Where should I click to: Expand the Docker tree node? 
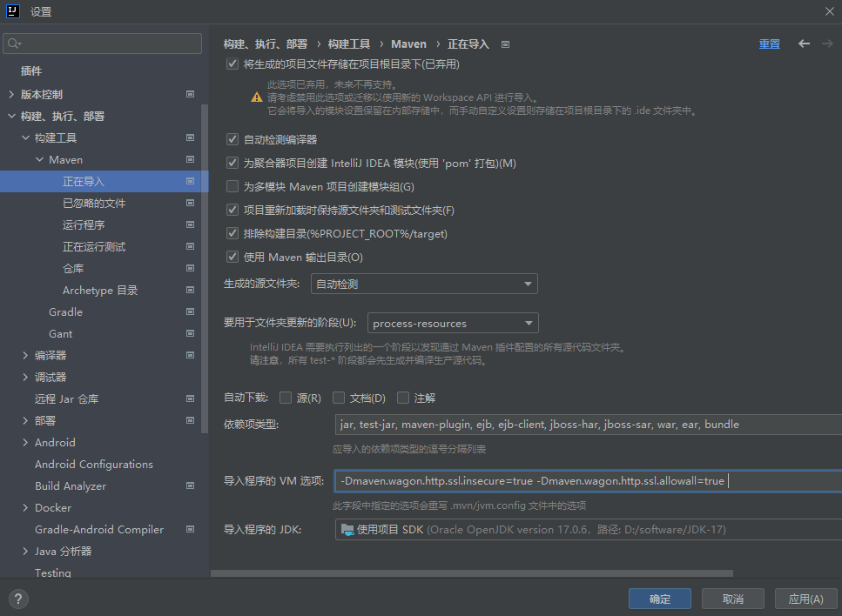tap(25, 507)
